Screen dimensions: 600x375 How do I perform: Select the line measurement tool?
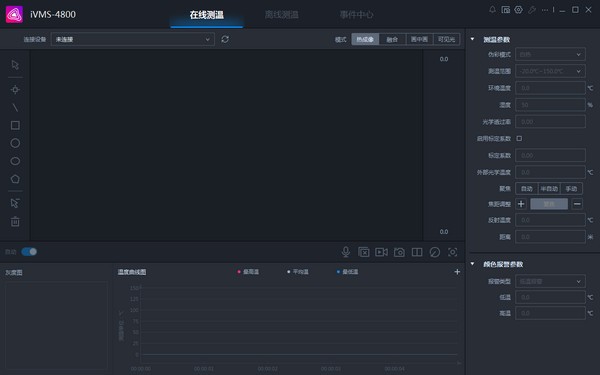point(15,108)
